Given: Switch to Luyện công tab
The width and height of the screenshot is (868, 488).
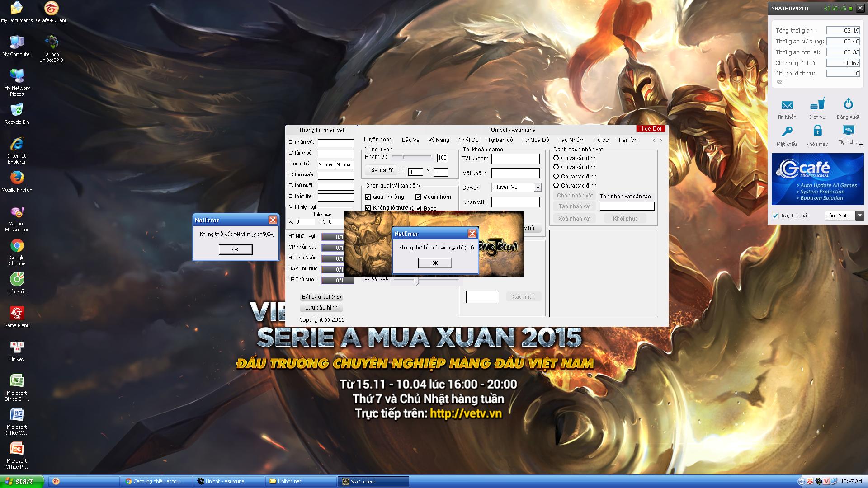Looking at the screenshot, I should point(378,140).
